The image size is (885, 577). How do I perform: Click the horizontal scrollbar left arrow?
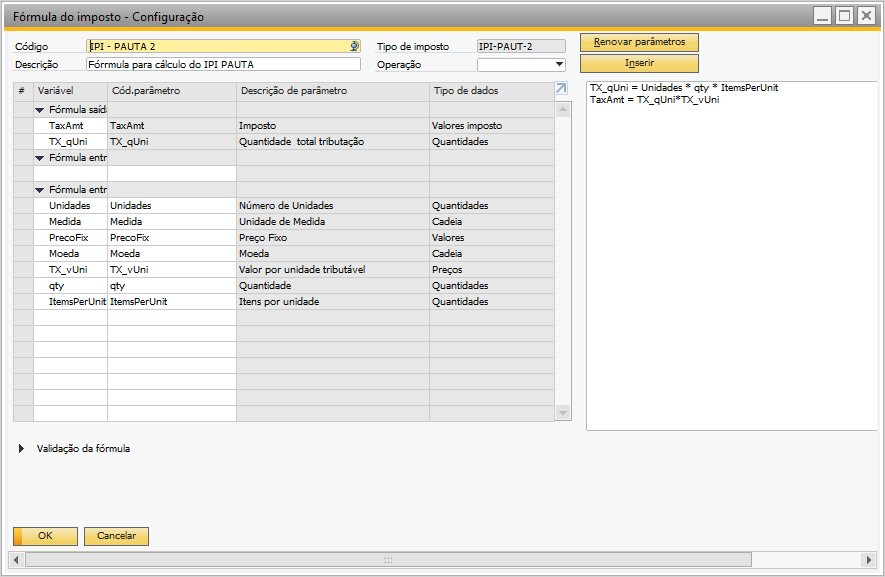[x=16, y=559]
